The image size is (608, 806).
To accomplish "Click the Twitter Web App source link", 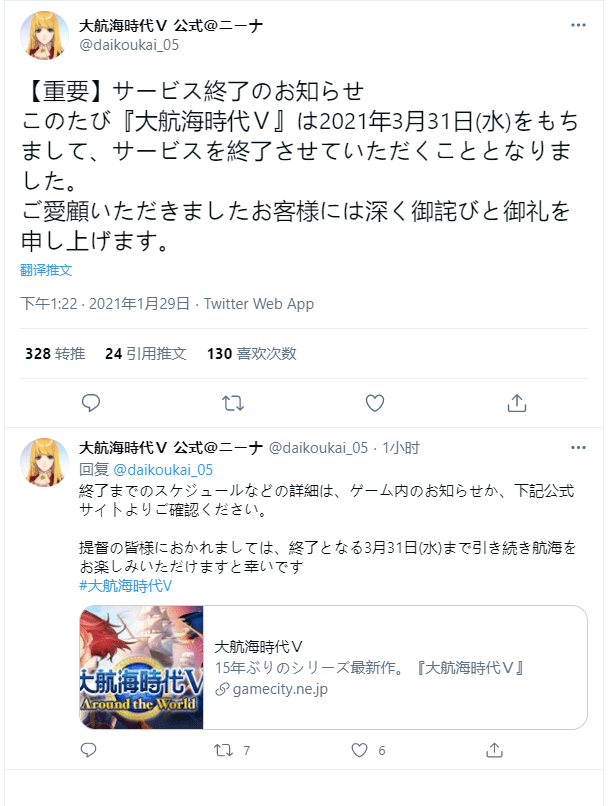I will (259, 304).
